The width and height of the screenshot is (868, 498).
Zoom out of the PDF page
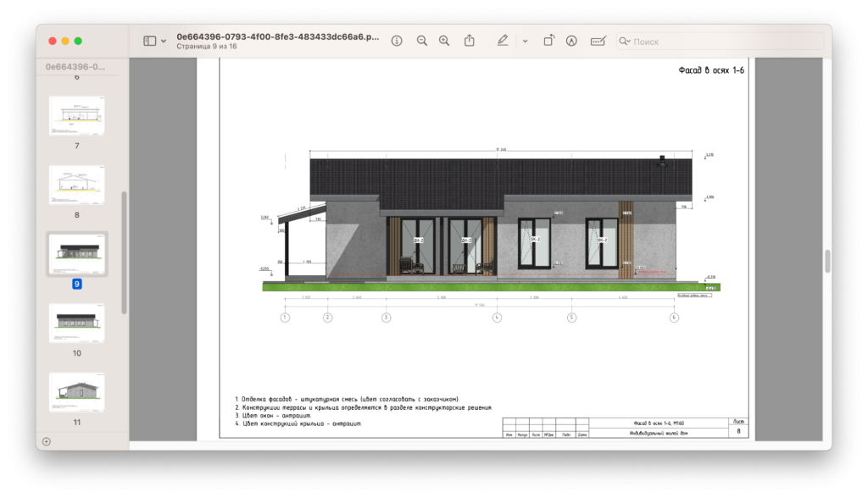click(x=421, y=41)
